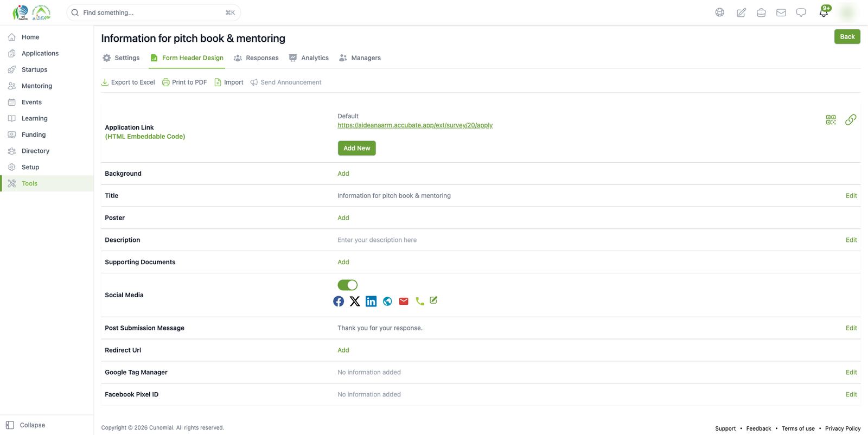Click the compose pencil icon in header
Screen dimensions: 868x435
(741, 12)
